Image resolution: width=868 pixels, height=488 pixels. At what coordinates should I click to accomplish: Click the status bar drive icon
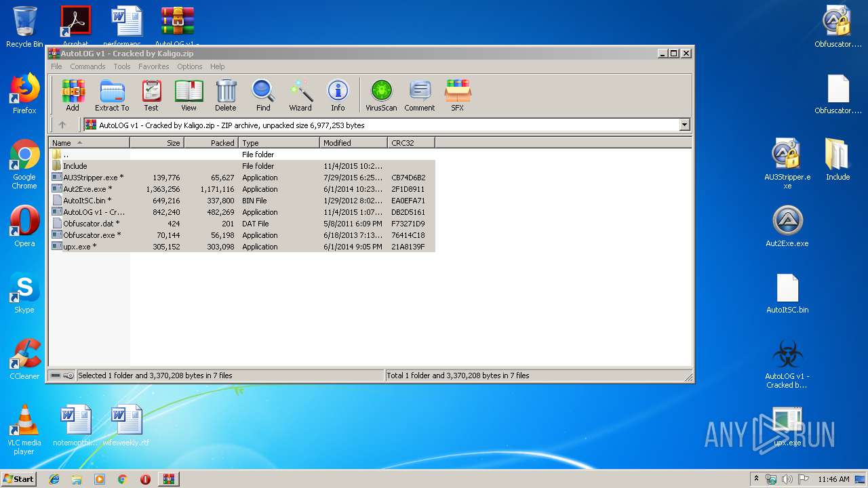click(56, 375)
